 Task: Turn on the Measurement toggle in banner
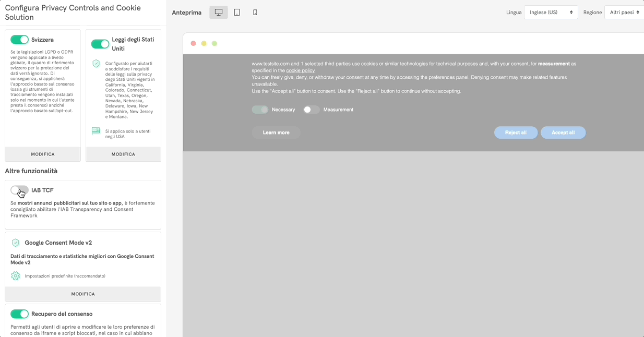point(311,110)
